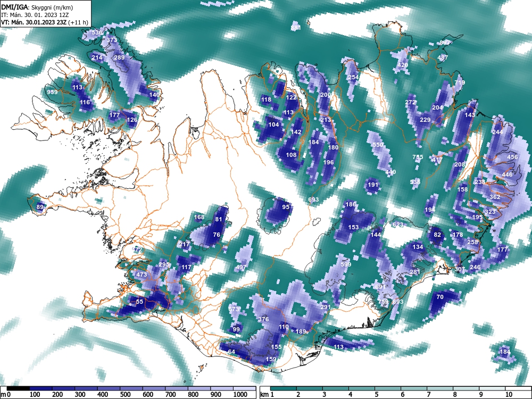Click the map value '104' in the north
The image size is (532, 399).
(x=273, y=124)
